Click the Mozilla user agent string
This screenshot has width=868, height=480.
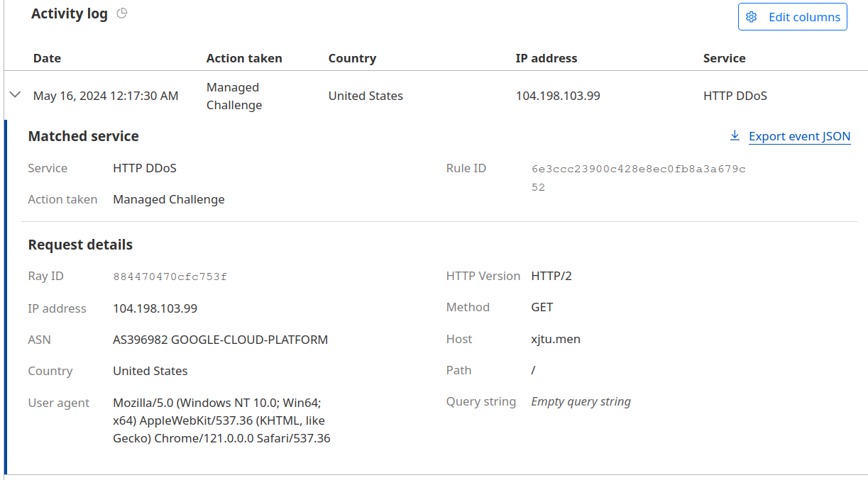pos(221,420)
